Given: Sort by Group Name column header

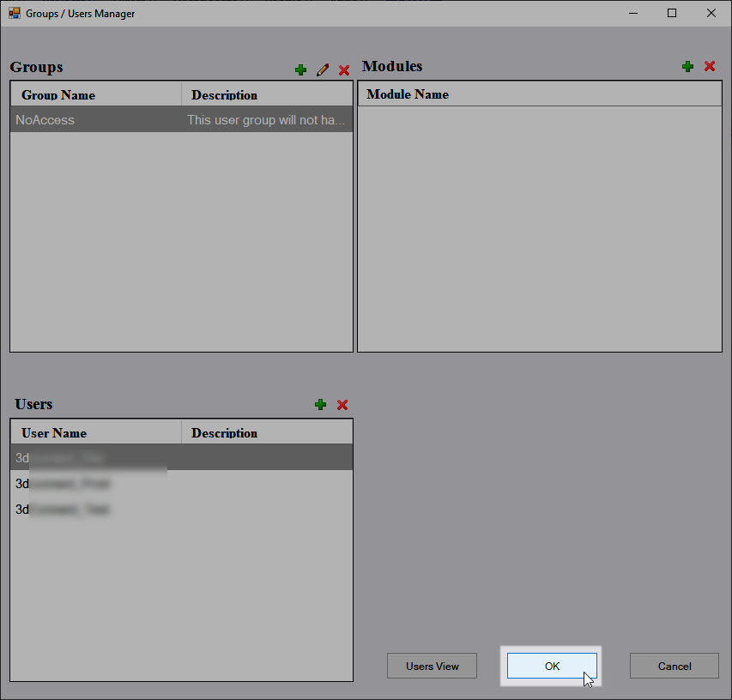Looking at the screenshot, I should [x=94, y=94].
